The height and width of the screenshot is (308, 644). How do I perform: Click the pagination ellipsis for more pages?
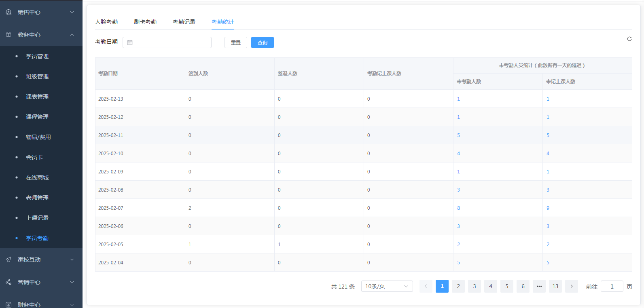pos(539,286)
